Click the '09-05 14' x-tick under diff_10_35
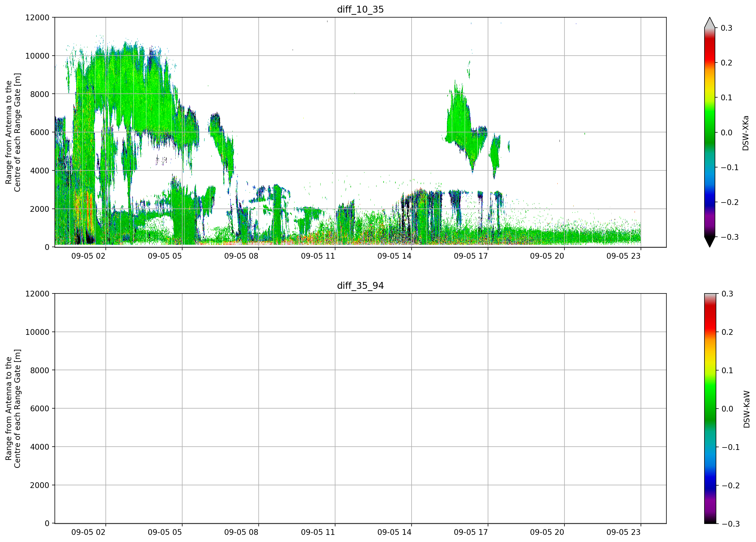756x542 pixels. (394, 256)
